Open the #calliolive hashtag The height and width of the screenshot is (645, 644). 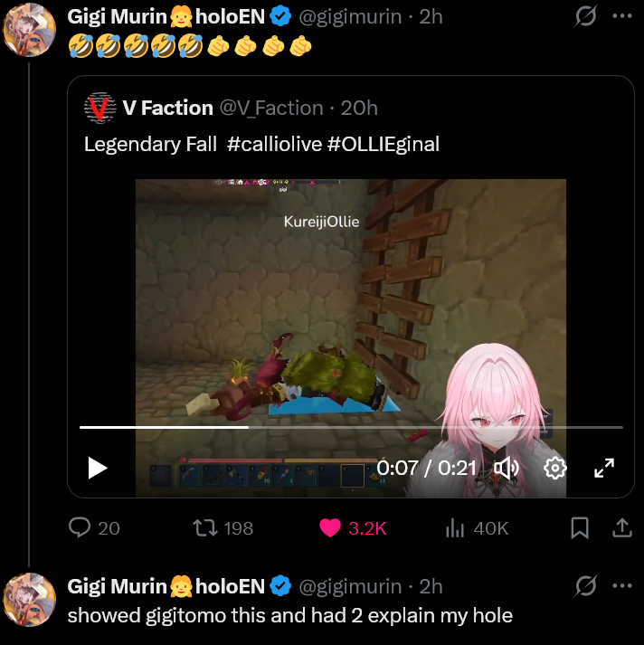[x=274, y=144]
